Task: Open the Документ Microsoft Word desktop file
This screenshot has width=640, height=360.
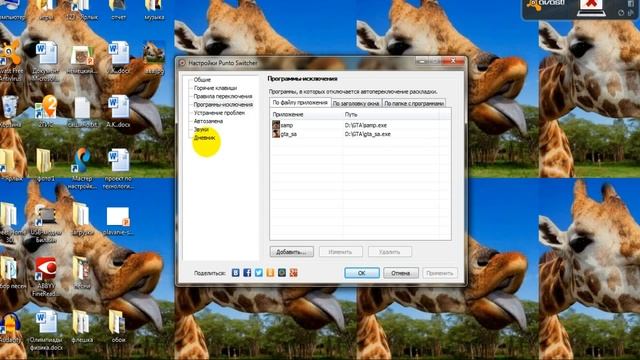Action: (x=46, y=61)
